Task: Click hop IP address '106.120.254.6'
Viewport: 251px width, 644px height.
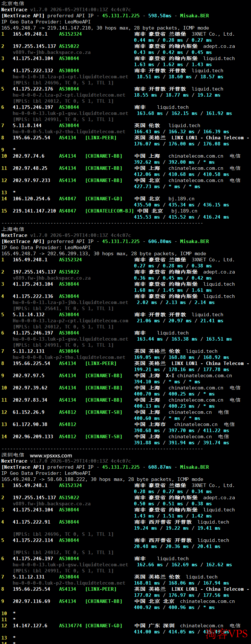Action: pyautogui.click(x=31, y=199)
